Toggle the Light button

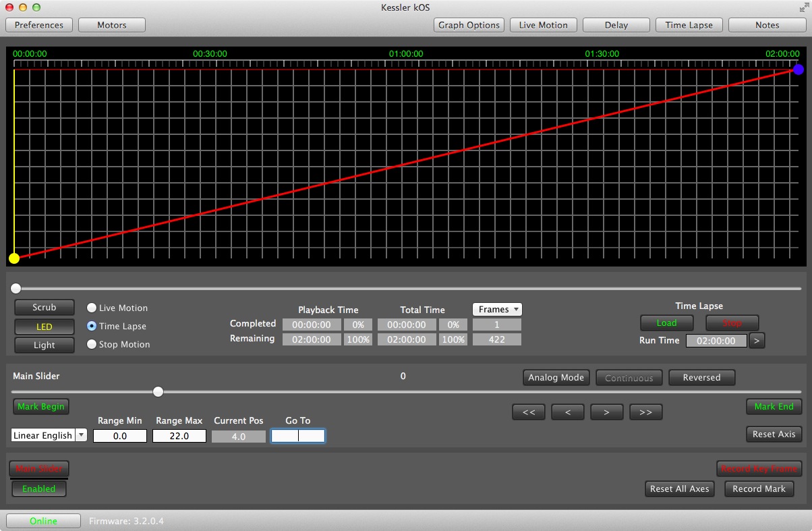[45, 345]
